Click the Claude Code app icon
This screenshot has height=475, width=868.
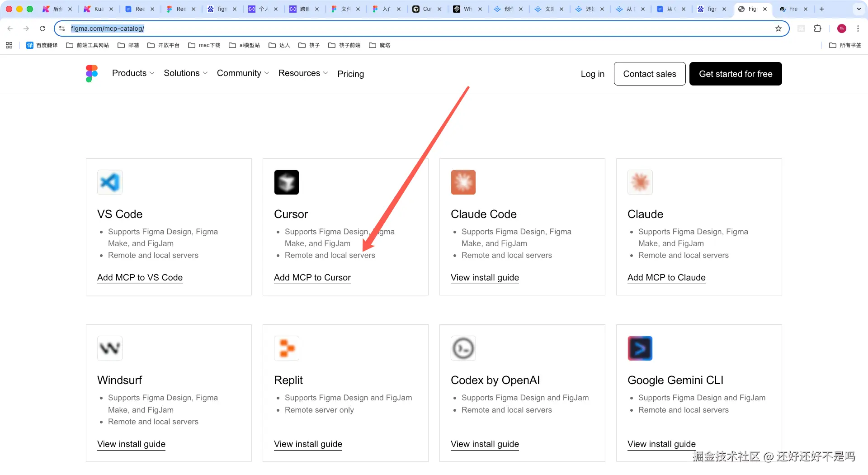tap(463, 182)
